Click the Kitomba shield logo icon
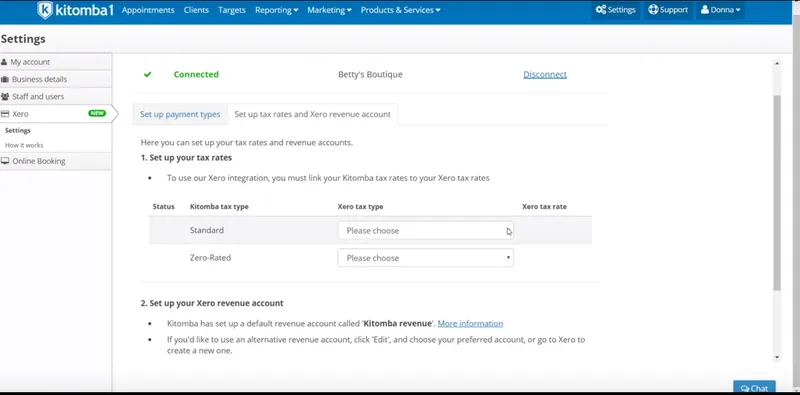 [45, 10]
